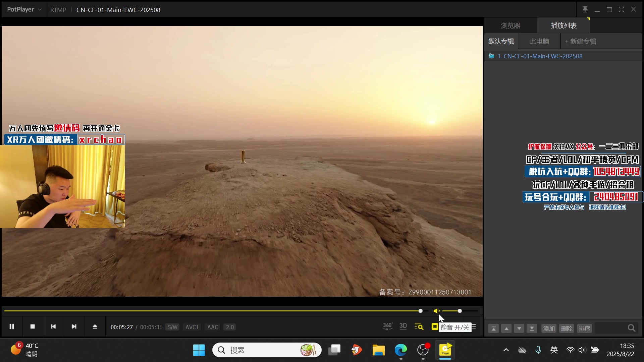Move playlist item down one position
This screenshot has width=644, height=362.
tap(519, 328)
